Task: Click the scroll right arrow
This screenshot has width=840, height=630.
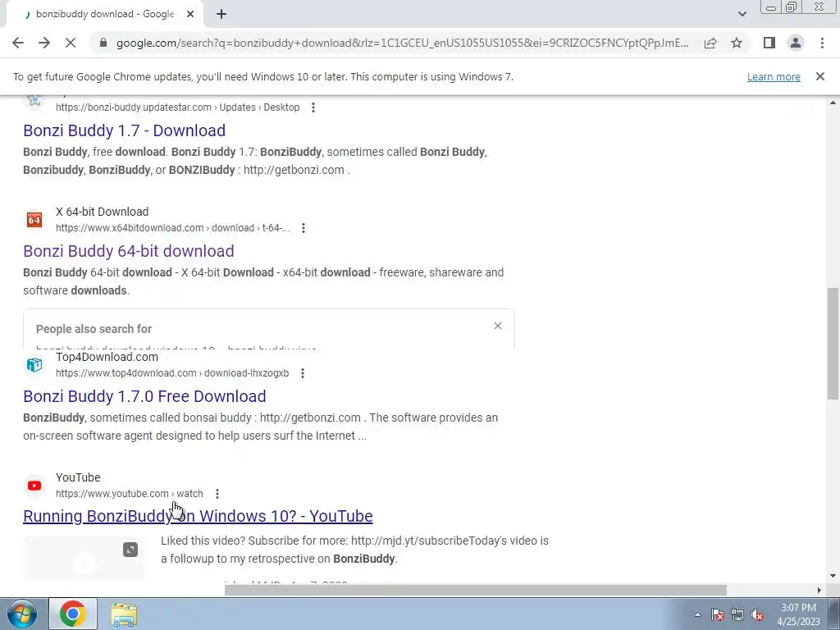Action: [x=819, y=591]
